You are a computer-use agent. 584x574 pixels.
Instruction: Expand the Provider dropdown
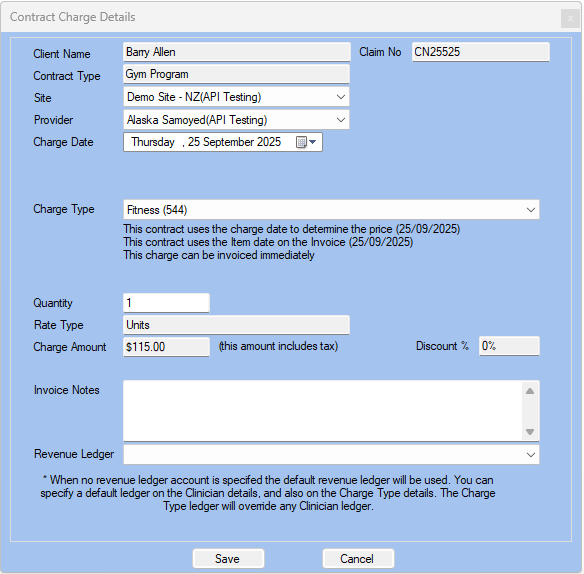pos(340,120)
